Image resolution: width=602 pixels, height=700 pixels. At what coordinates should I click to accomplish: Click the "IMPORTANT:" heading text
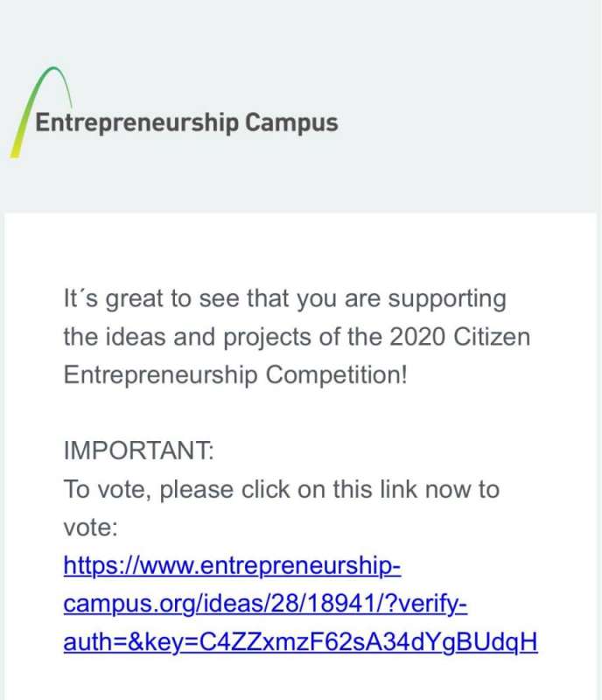click(138, 451)
